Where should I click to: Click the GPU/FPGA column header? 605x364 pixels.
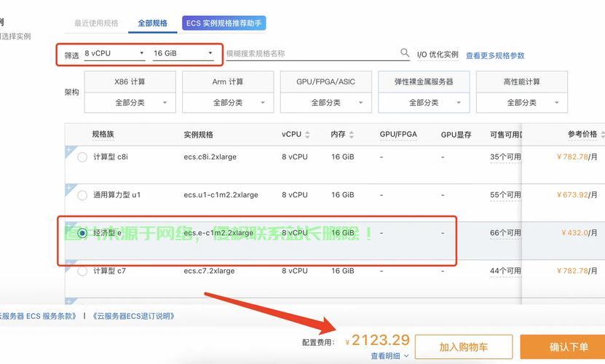click(x=398, y=135)
